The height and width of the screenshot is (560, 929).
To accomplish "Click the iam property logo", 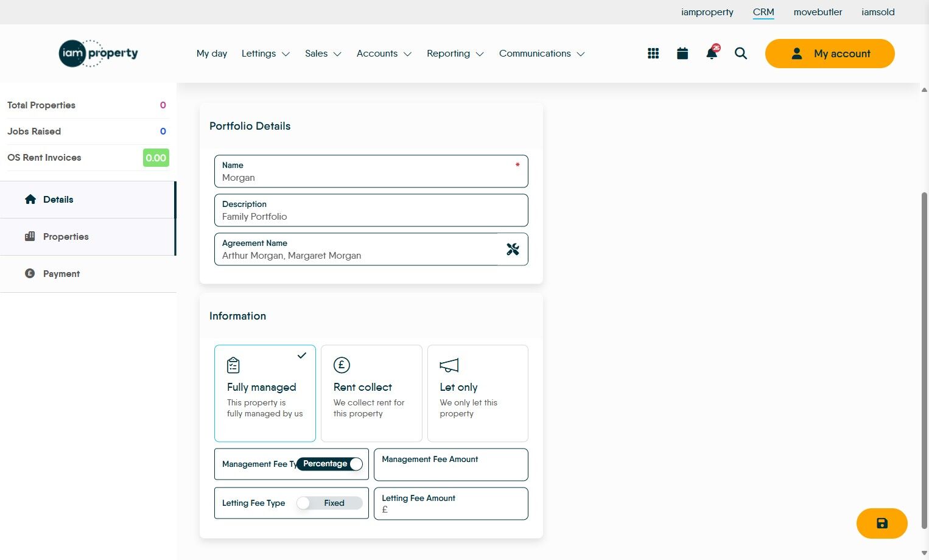I will (98, 54).
